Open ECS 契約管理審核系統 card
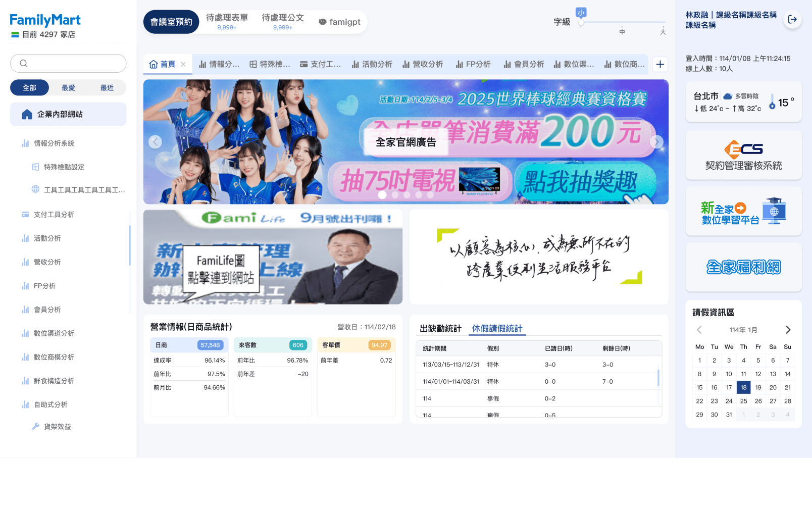 point(743,155)
